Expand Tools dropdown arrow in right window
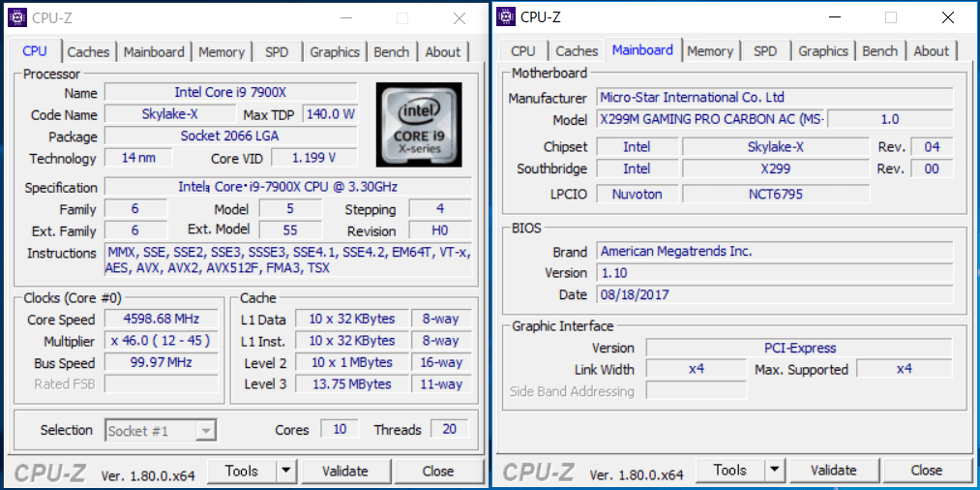This screenshot has width=980, height=490. 774,470
